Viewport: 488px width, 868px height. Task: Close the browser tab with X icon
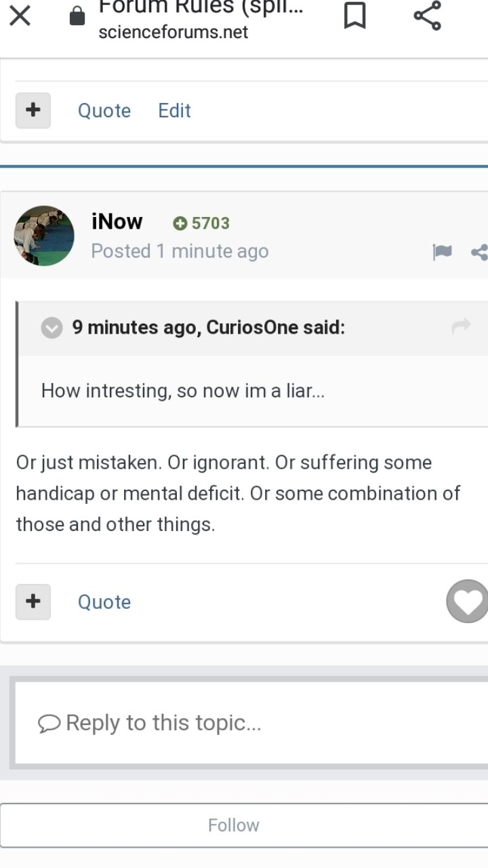20,16
